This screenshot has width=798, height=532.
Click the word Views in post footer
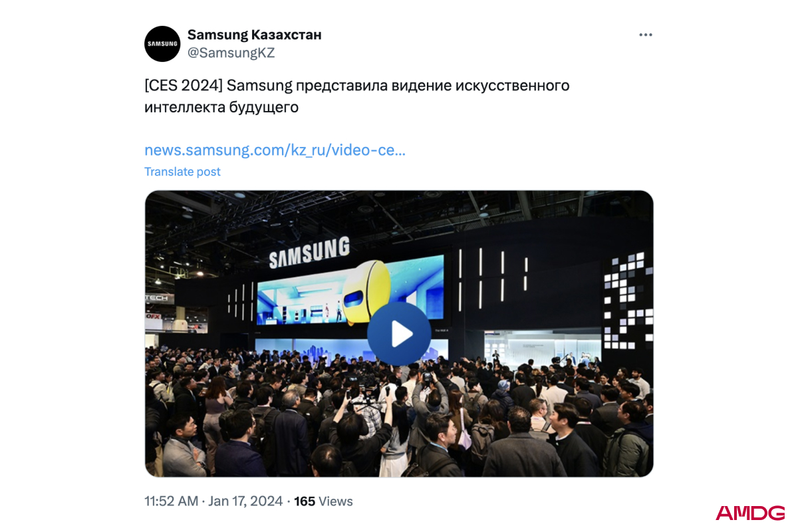[336, 501]
